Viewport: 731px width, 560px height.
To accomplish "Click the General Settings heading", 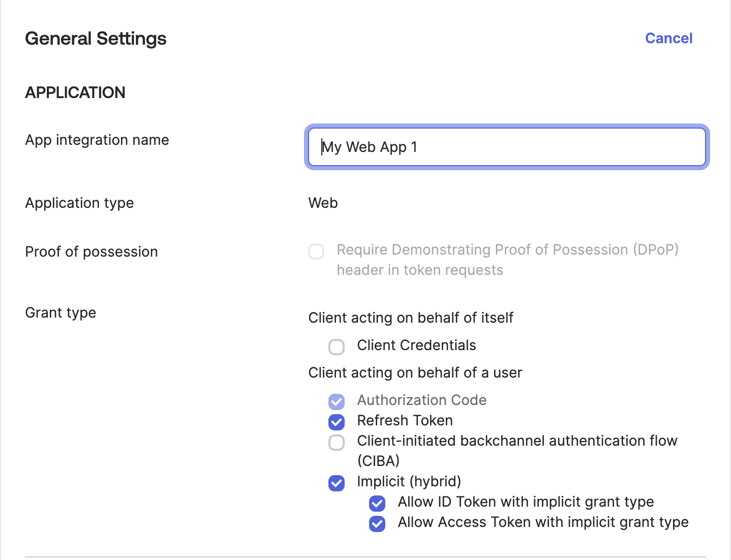I will coord(96,39).
